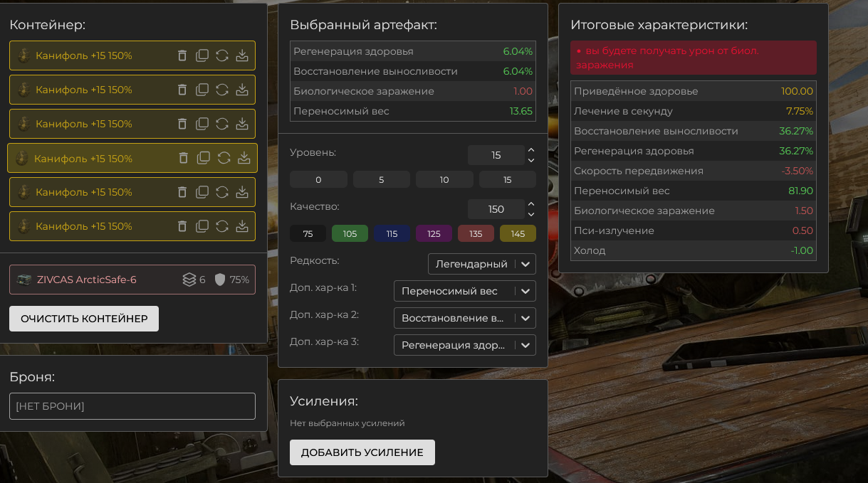Select the yellow 145 quality preset
The height and width of the screenshot is (483, 868).
[518, 233]
